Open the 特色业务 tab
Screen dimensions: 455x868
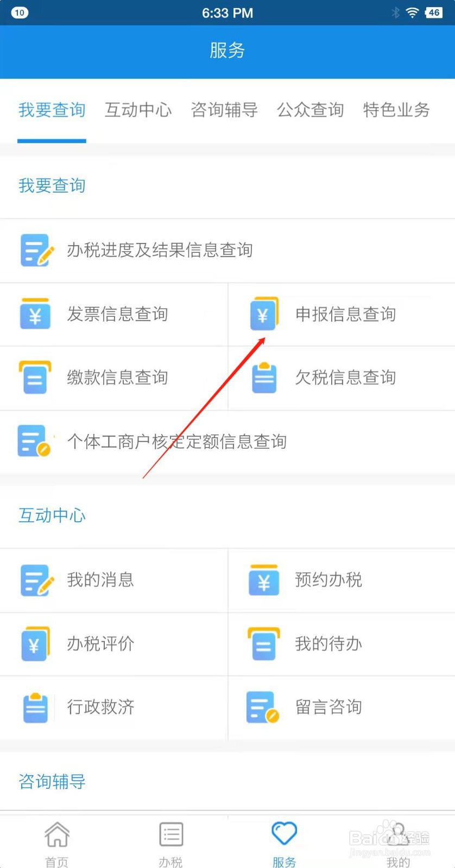[x=396, y=110]
